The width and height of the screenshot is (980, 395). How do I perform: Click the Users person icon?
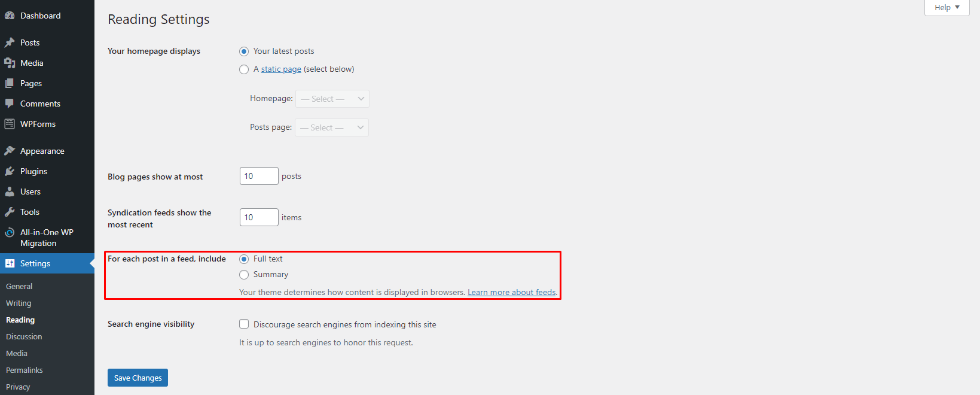[x=10, y=192]
